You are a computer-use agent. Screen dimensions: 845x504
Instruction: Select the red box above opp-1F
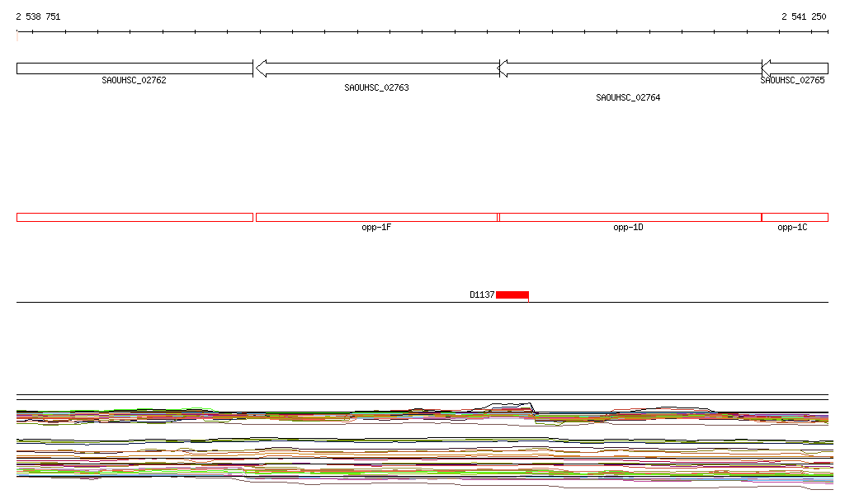pos(376,217)
